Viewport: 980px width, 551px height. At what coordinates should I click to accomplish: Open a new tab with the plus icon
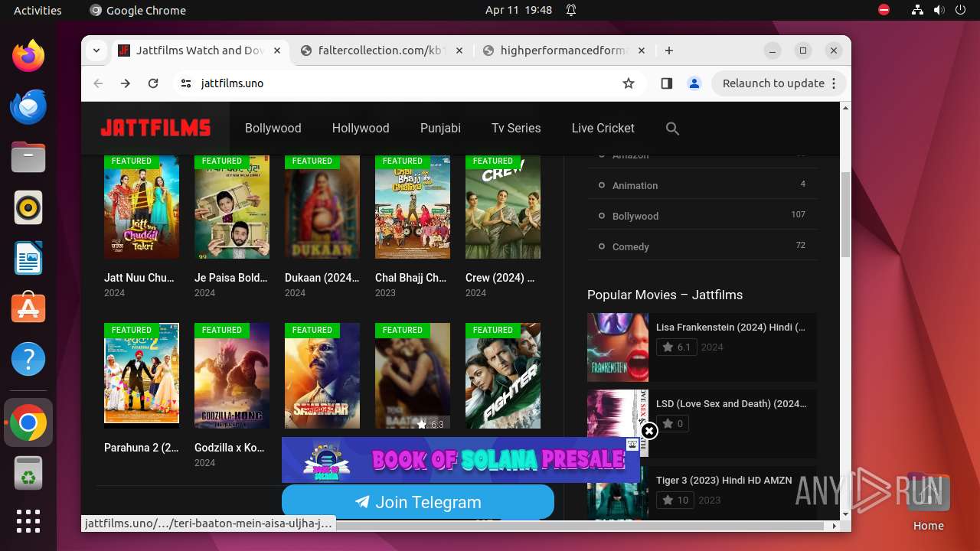tap(669, 51)
